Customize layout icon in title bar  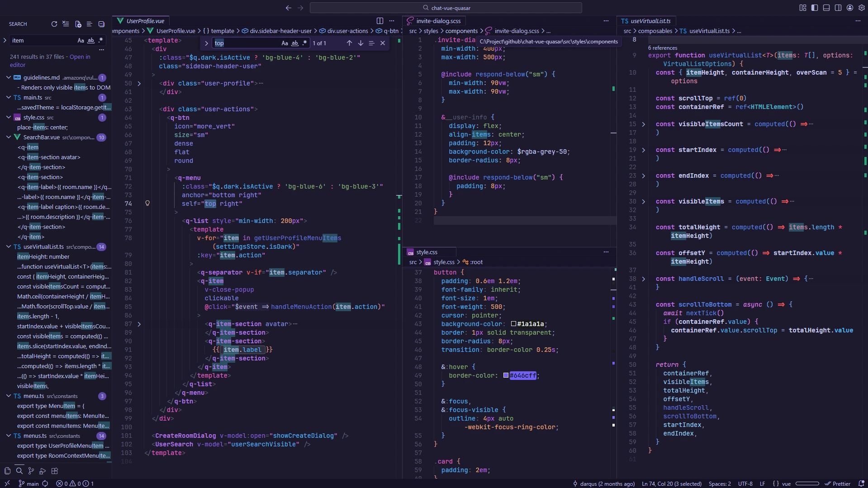[803, 8]
